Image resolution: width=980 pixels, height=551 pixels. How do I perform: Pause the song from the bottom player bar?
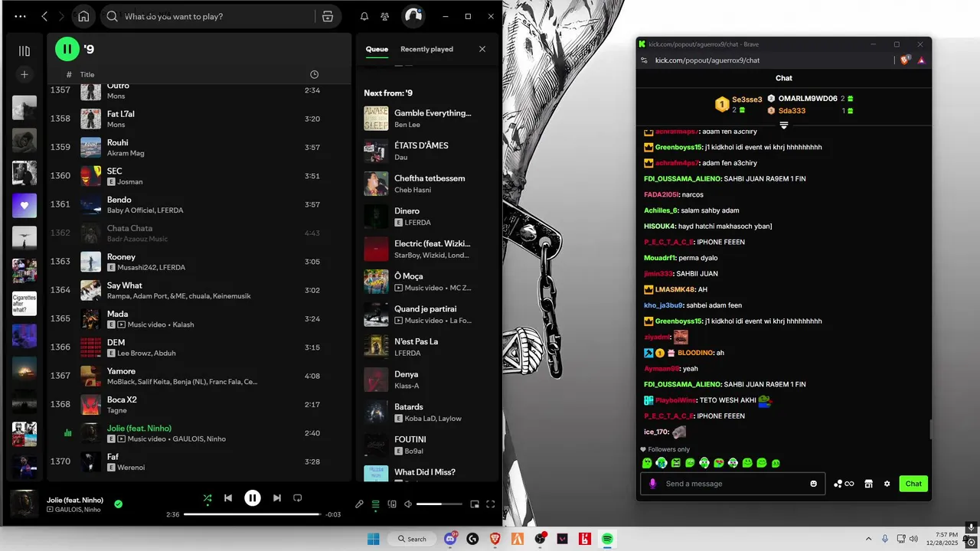[x=253, y=498]
